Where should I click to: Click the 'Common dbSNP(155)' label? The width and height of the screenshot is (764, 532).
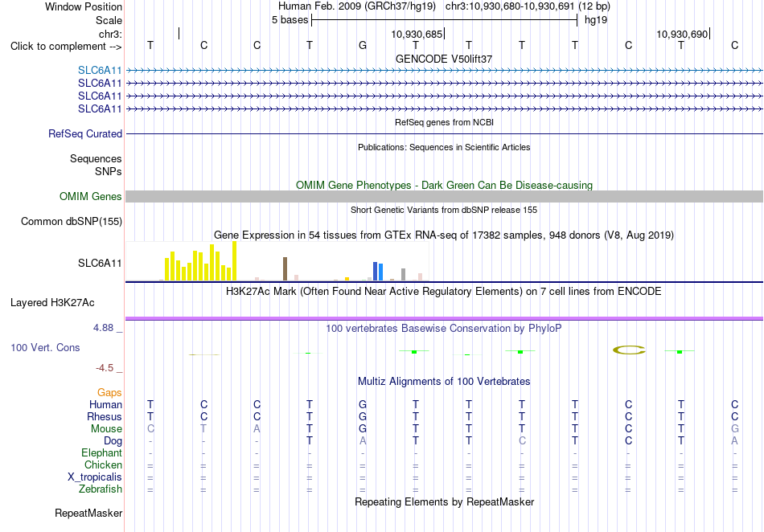point(71,222)
